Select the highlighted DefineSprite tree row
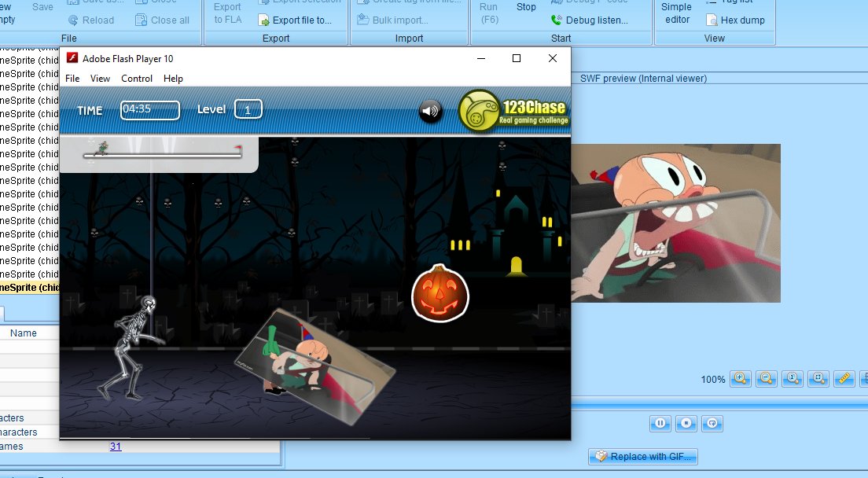868x478 pixels. 30,288
